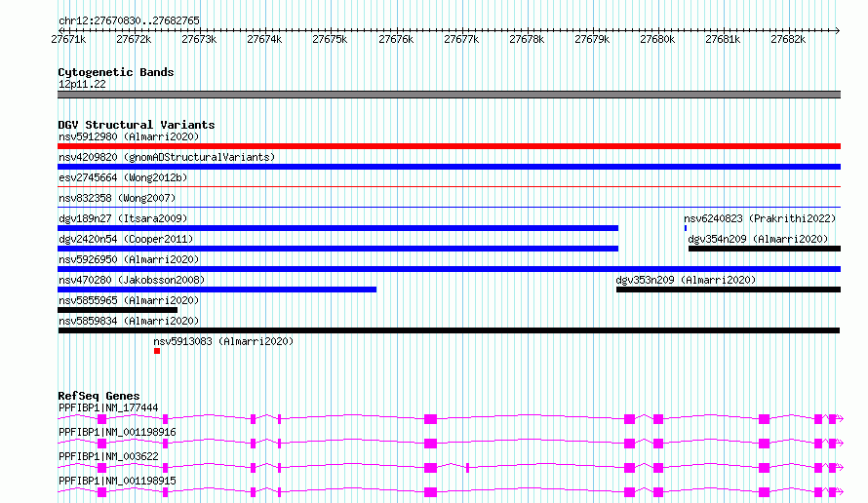Click the 12p11.22 band label

[x=82, y=84]
